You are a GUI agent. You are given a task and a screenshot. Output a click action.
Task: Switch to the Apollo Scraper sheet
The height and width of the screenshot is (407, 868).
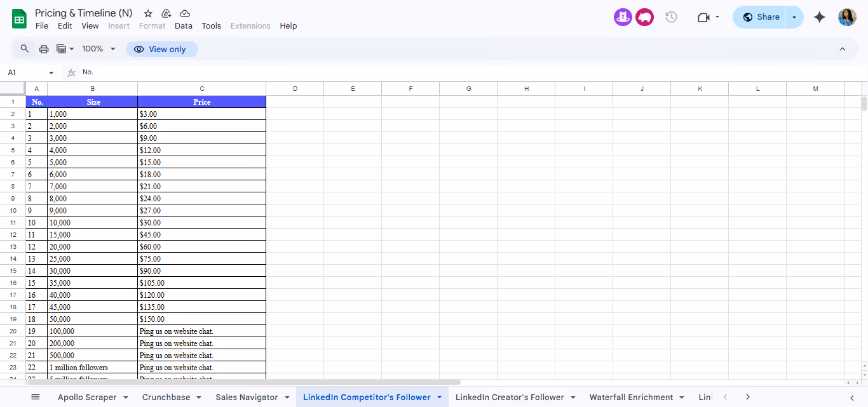pos(87,397)
